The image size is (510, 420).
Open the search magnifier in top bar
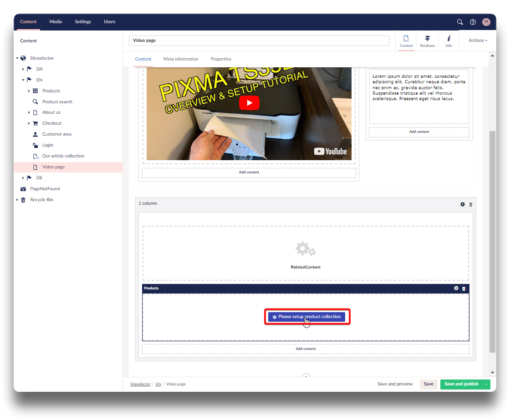pos(460,22)
